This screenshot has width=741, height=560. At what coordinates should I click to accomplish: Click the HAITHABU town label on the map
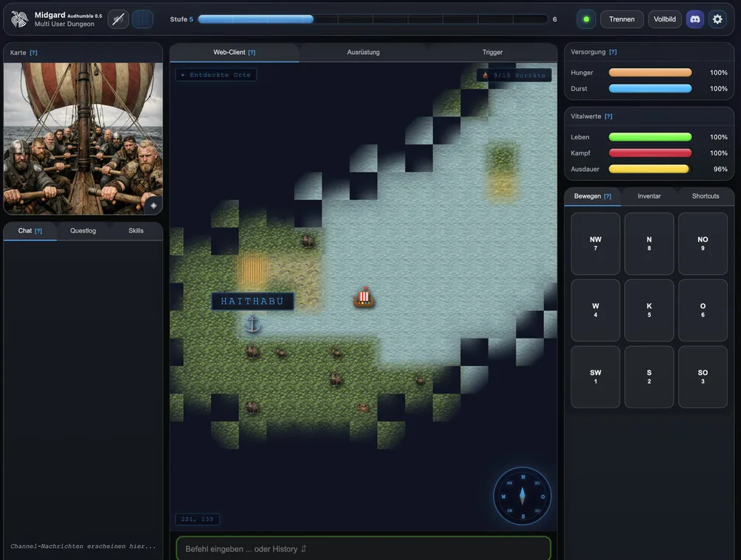click(x=253, y=301)
